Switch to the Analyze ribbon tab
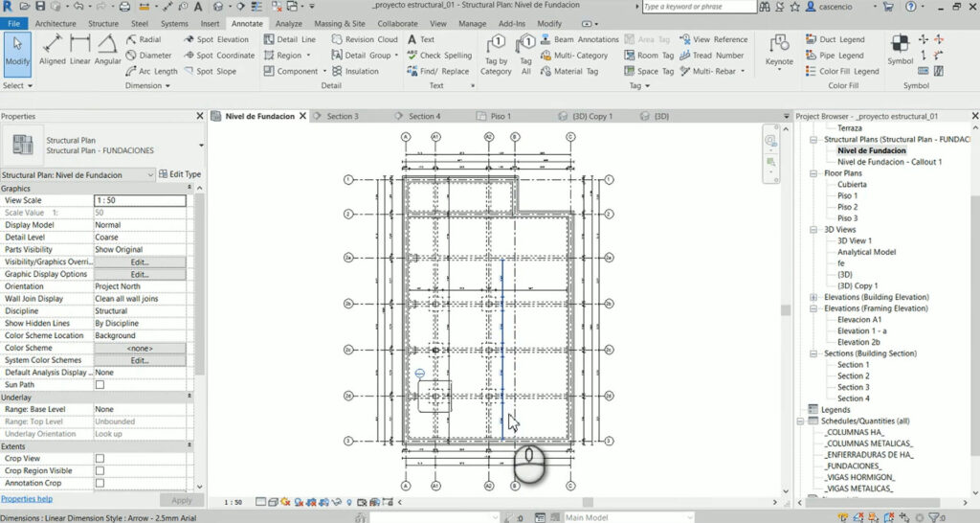The width and height of the screenshot is (980, 523). pos(288,23)
